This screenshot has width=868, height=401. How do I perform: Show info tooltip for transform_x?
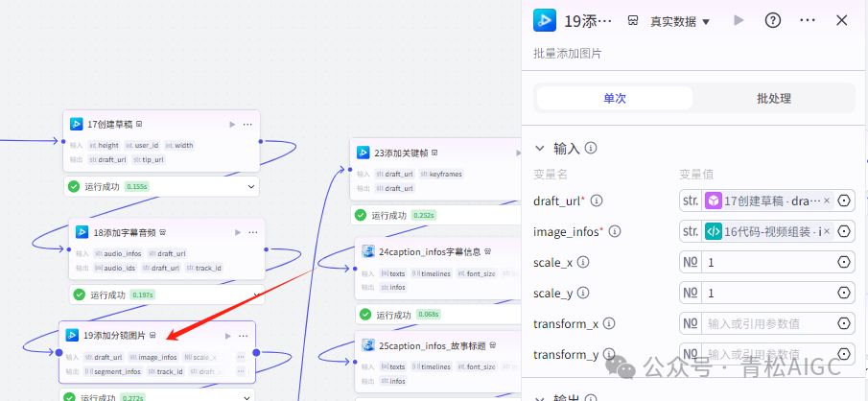[609, 323]
